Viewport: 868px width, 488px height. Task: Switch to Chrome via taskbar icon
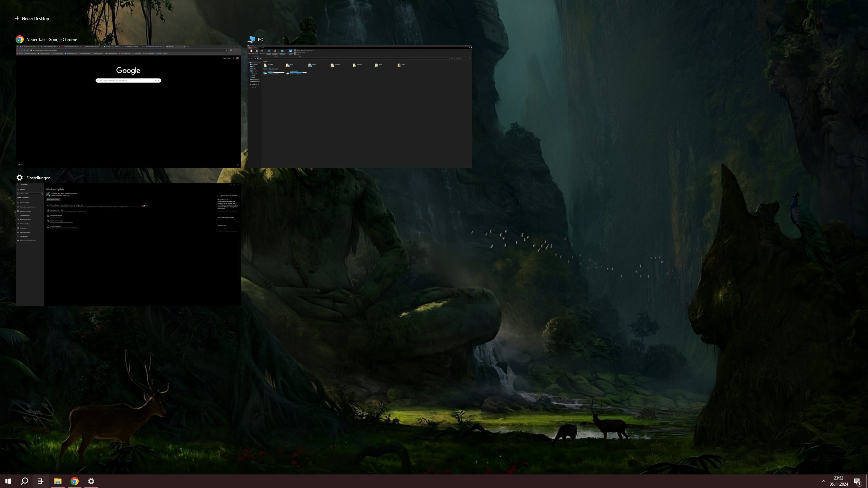tap(75, 481)
